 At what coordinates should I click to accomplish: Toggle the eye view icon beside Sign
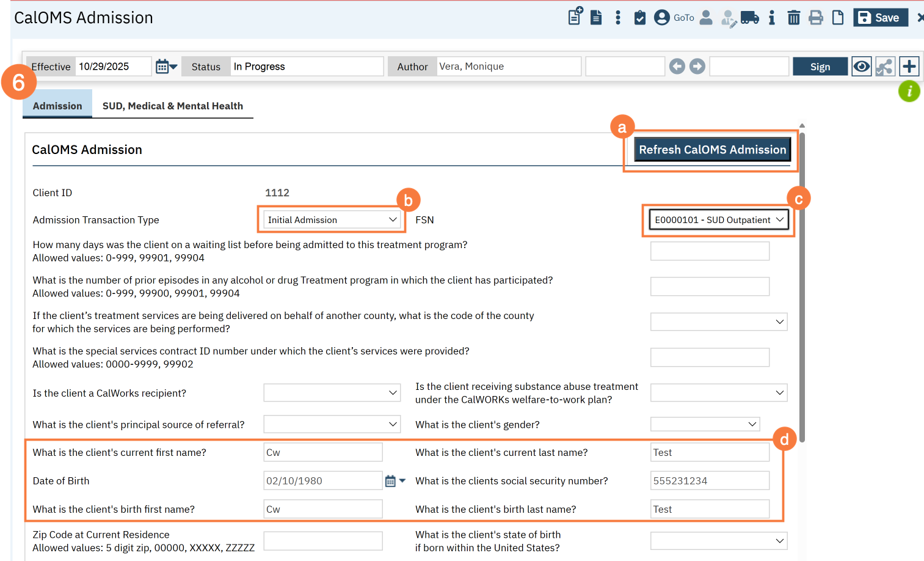pos(861,67)
